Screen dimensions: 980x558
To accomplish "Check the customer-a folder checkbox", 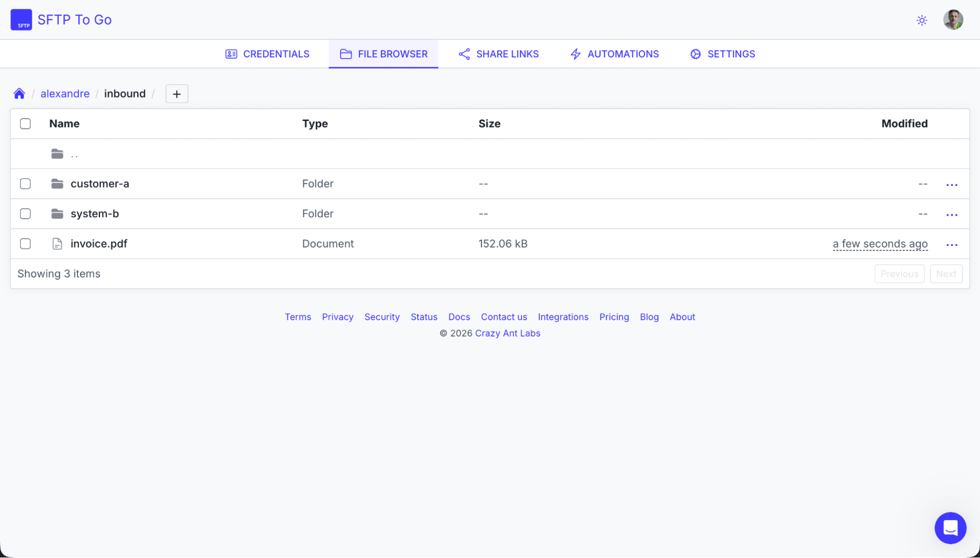I will (25, 184).
